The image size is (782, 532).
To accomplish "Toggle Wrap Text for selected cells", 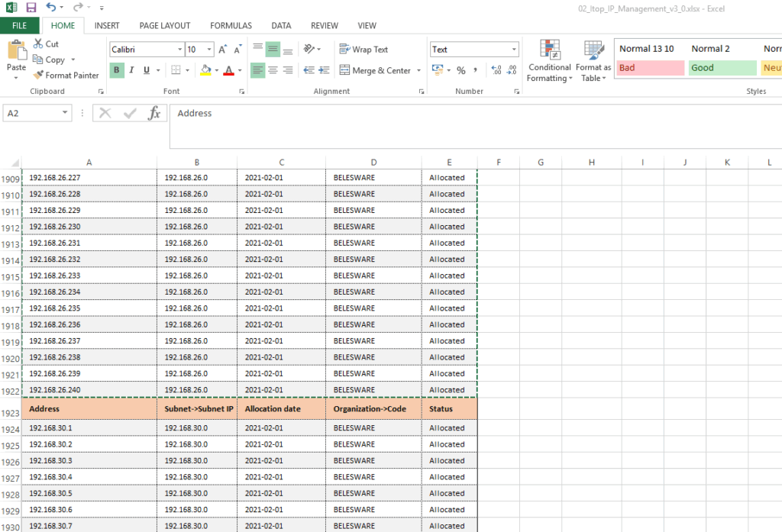I will pos(364,50).
